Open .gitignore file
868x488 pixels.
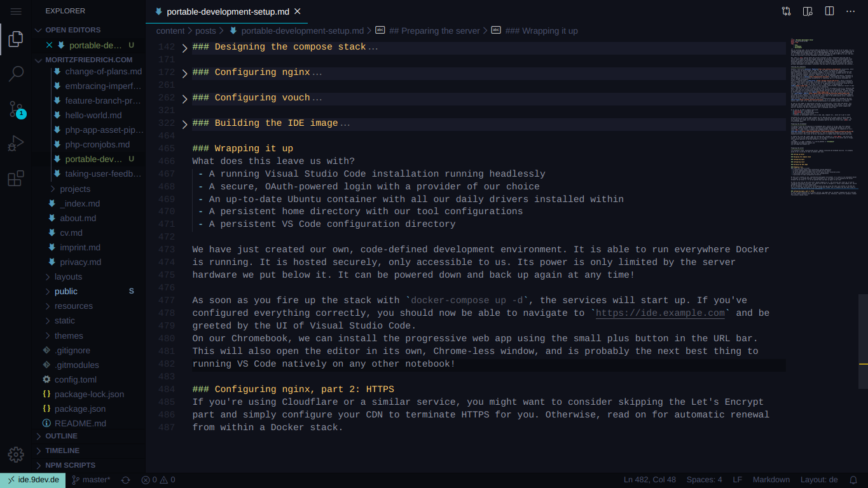tap(72, 350)
